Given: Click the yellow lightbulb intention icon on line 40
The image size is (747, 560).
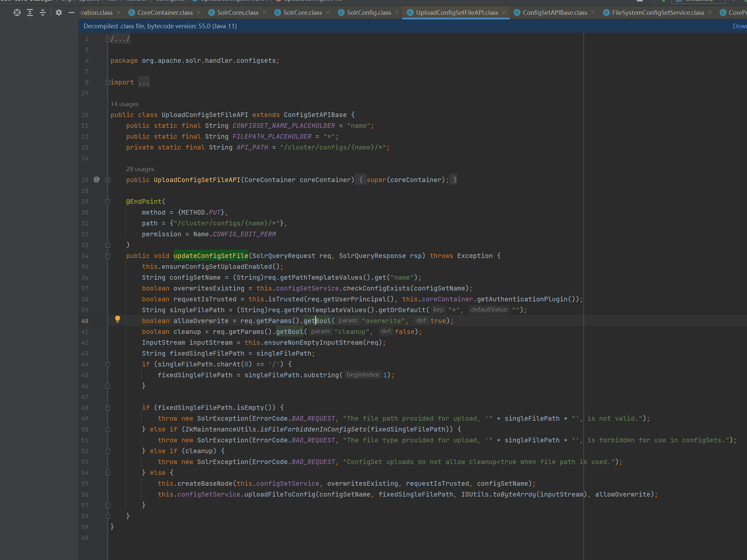Looking at the screenshot, I should (x=118, y=319).
